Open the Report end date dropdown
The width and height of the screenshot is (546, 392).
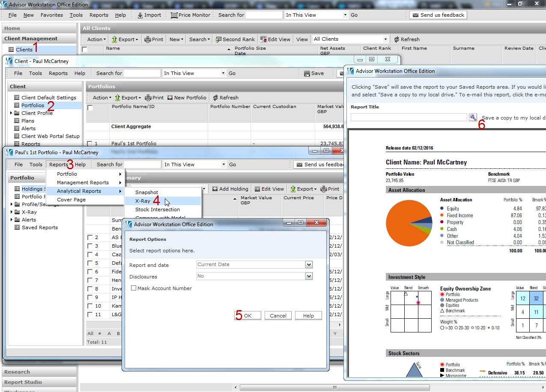pos(309,265)
